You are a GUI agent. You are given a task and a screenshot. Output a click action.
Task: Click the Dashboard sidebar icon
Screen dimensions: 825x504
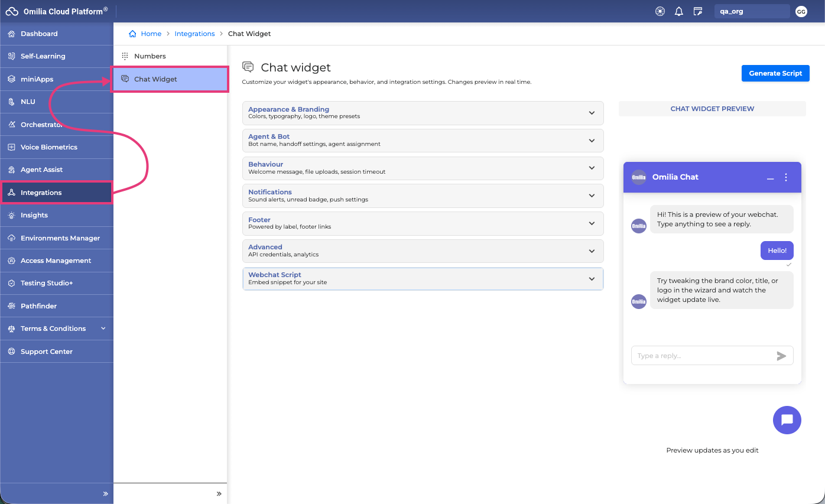(x=11, y=34)
